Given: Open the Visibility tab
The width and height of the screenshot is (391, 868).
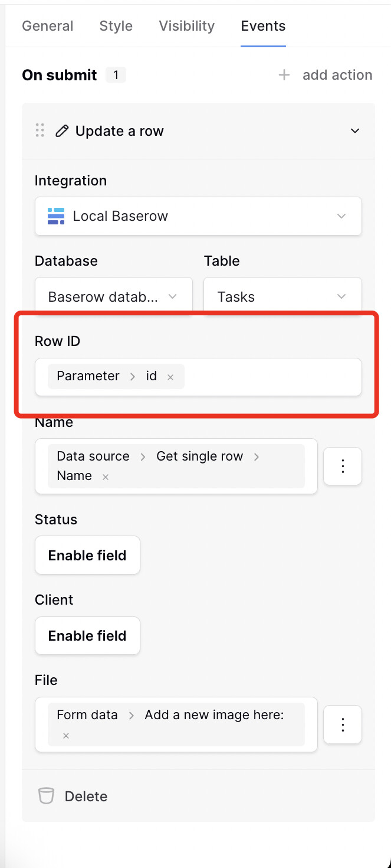Looking at the screenshot, I should pos(187,26).
